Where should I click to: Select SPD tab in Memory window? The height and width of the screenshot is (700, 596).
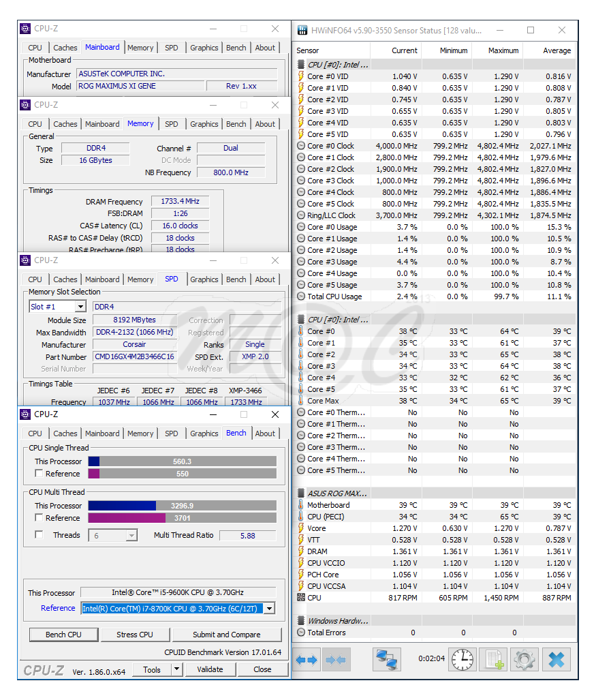[171, 123]
